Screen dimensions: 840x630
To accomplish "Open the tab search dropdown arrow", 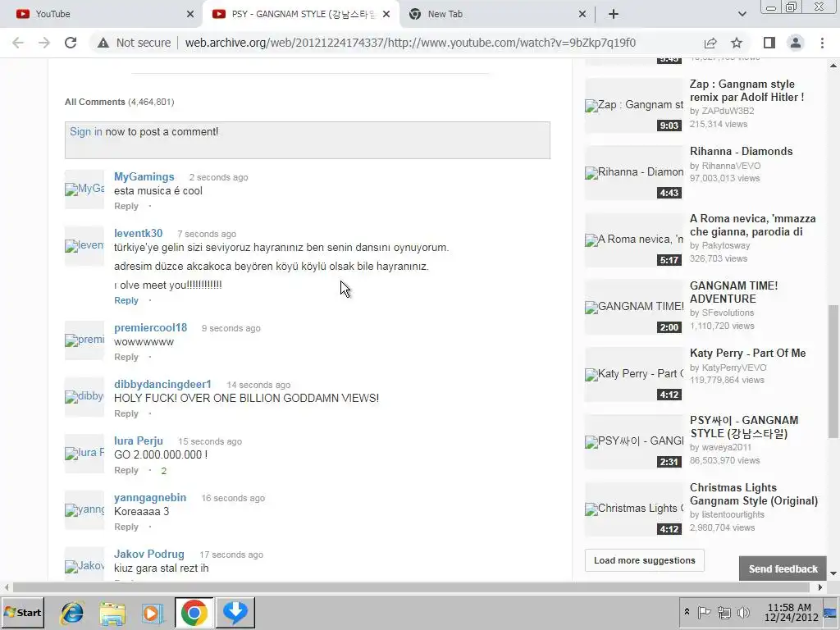I will (x=742, y=14).
